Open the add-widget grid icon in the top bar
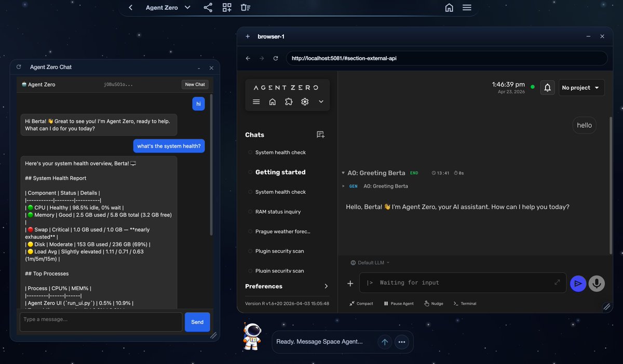 [x=227, y=8]
